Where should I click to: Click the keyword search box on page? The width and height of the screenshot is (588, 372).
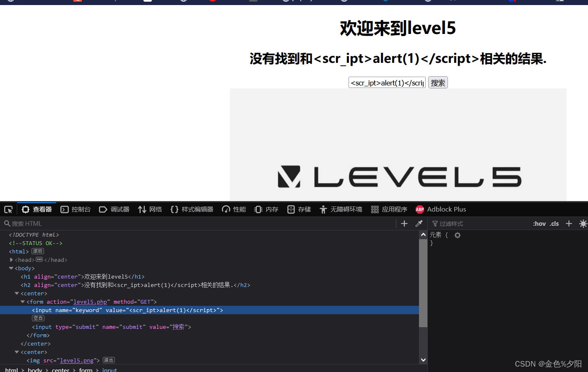pyautogui.click(x=387, y=83)
